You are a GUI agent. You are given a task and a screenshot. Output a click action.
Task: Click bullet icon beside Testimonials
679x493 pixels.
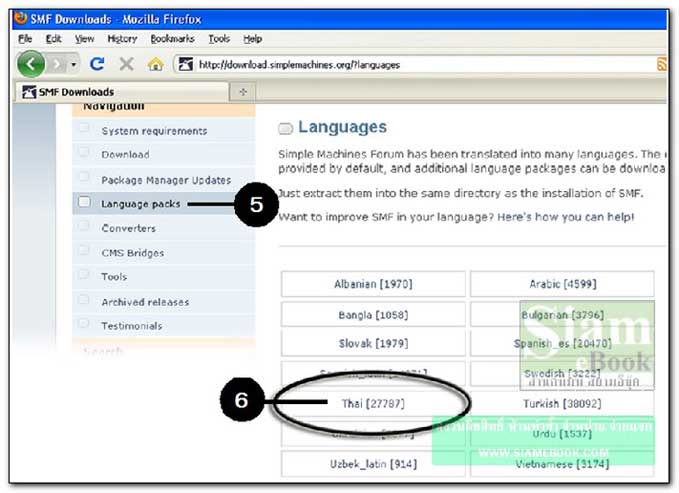[x=84, y=323]
